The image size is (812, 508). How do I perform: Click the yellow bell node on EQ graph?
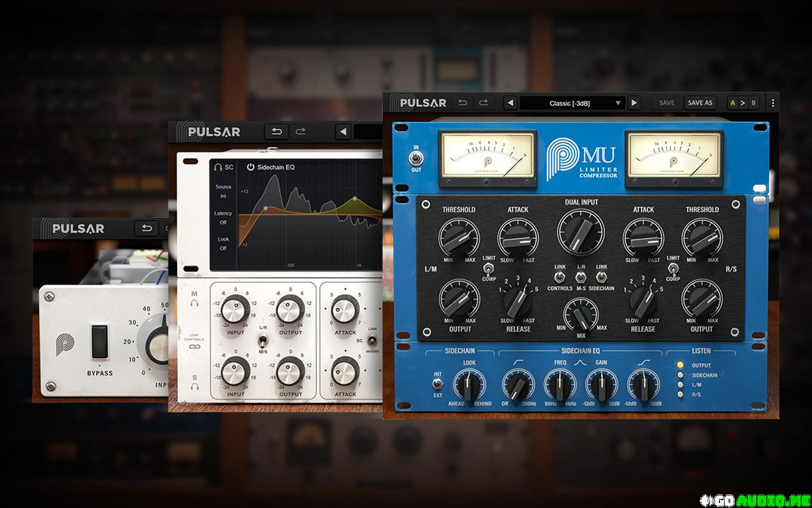click(355, 198)
